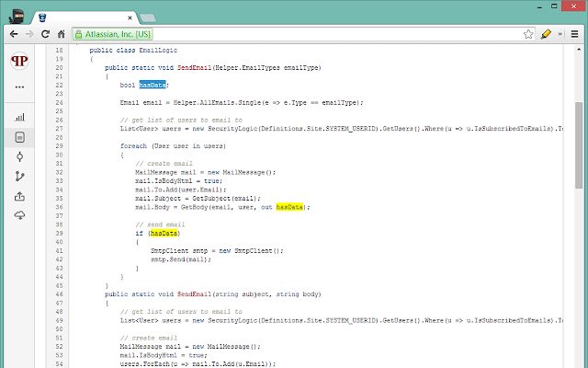Open the browser home page icon
The height and width of the screenshot is (368, 588).
(x=62, y=34)
